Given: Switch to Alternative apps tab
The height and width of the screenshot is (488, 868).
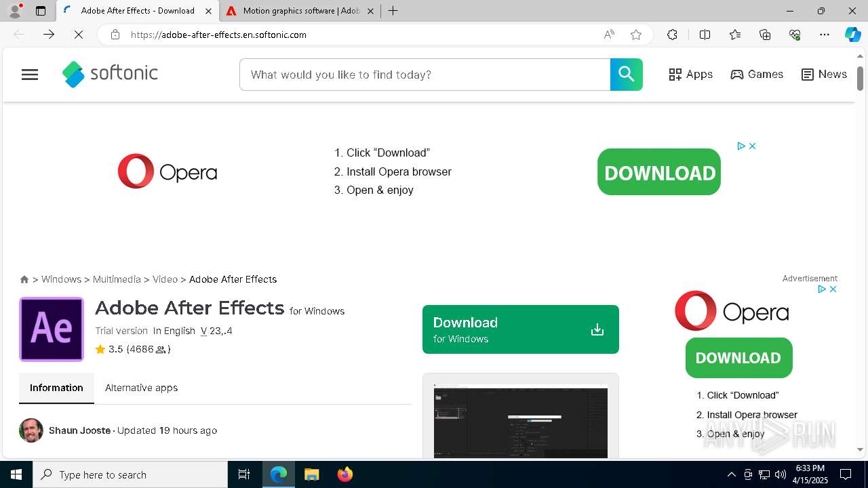Looking at the screenshot, I should (x=141, y=388).
